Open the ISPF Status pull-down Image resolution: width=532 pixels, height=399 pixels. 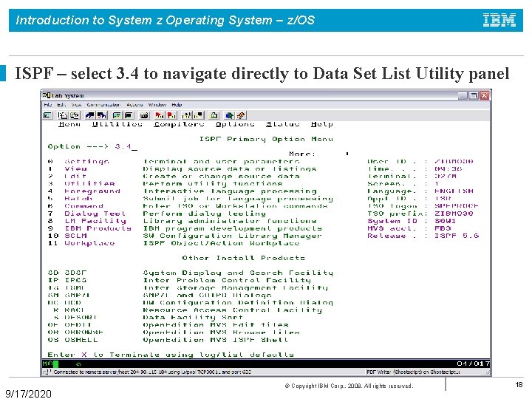coord(282,124)
